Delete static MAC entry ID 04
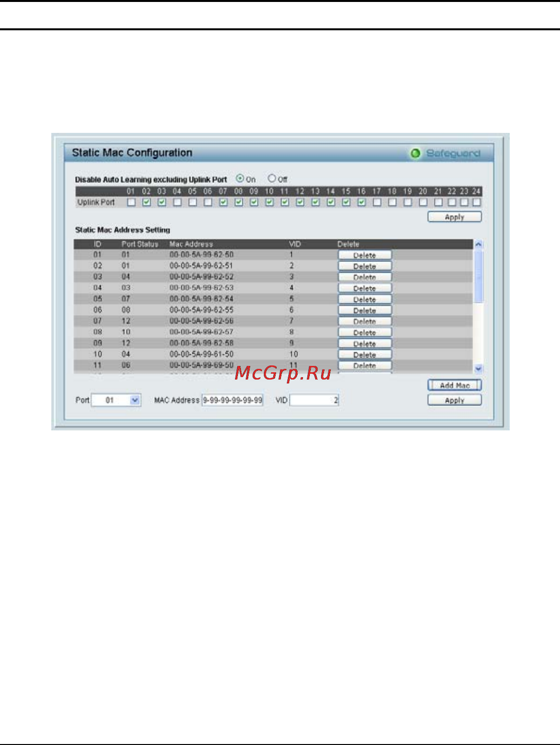560x745 pixels. click(x=365, y=288)
